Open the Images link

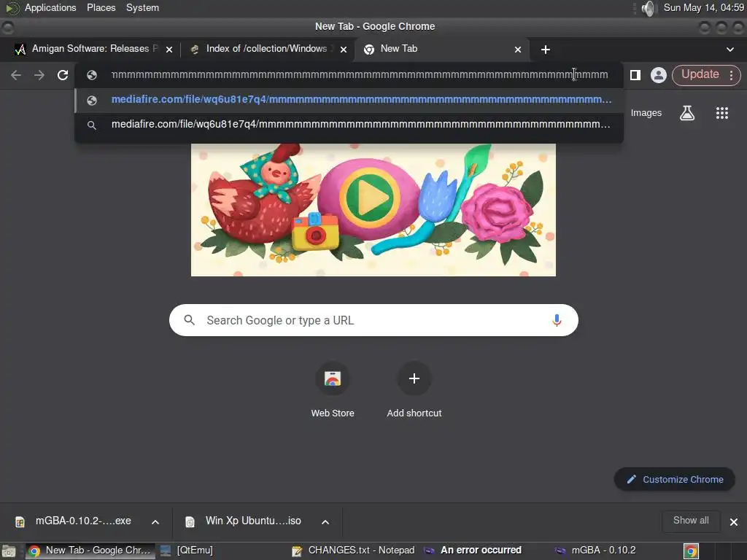646,113
